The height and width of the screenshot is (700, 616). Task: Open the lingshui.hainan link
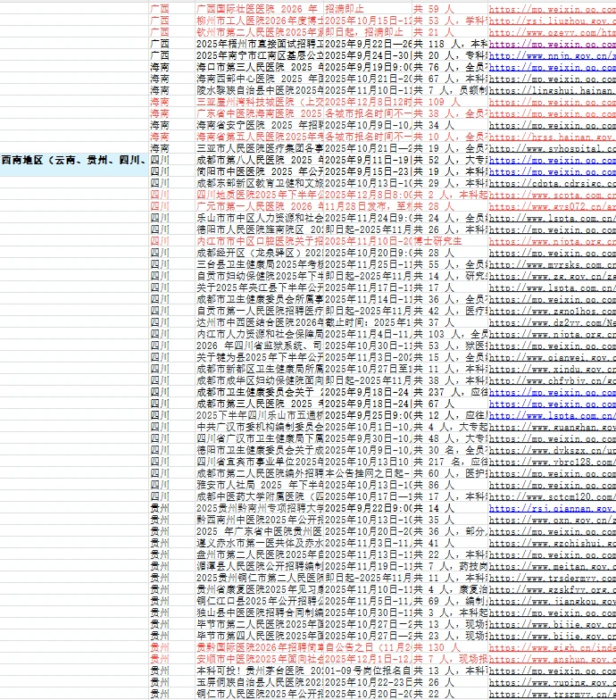click(552, 90)
